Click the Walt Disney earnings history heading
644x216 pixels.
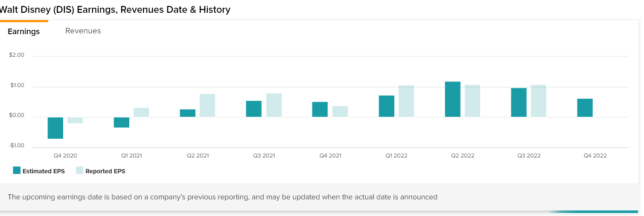pyautogui.click(x=115, y=9)
